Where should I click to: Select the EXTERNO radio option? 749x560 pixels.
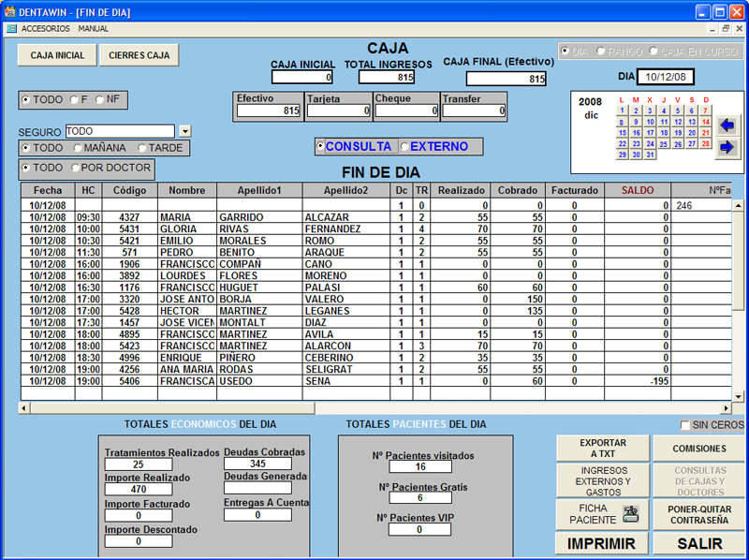point(404,147)
